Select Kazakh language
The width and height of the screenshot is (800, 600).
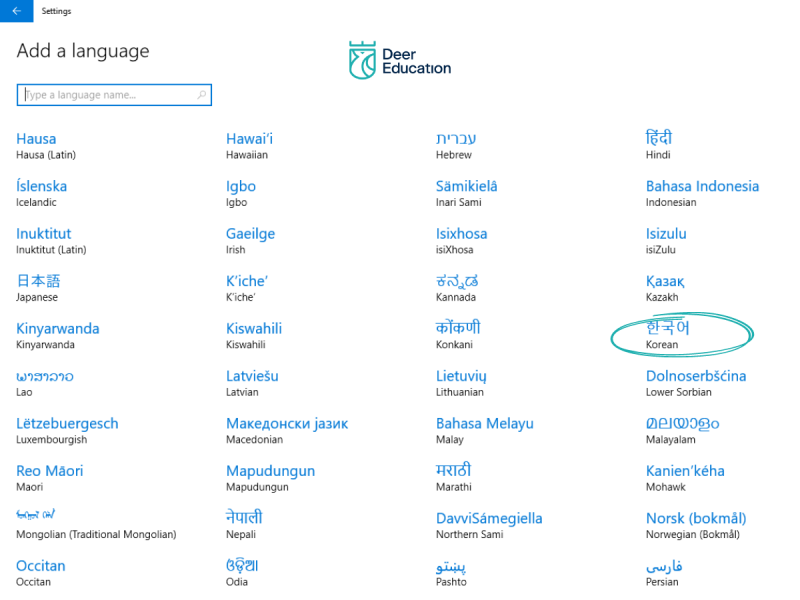point(665,287)
